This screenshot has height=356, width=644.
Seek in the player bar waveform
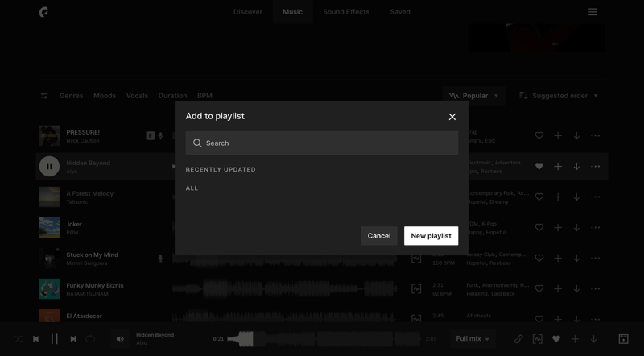(x=324, y=339)
